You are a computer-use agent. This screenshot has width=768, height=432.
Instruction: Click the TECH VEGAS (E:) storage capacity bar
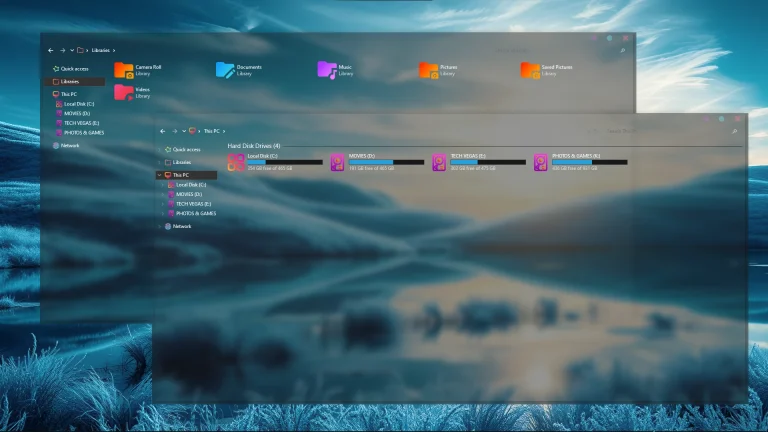pos(490,161)
